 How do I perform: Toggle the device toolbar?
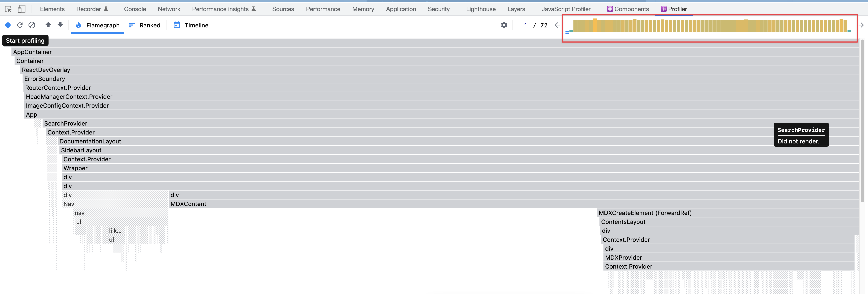(x=21, y=9)
